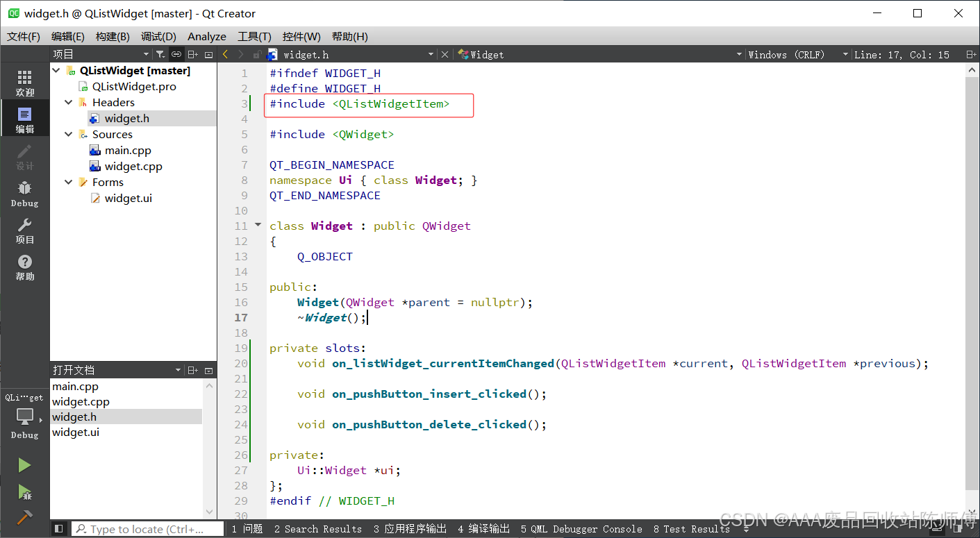Open the Analyze menu
Image resolution: width=980 pixels, height=538 pixels.
207,36
